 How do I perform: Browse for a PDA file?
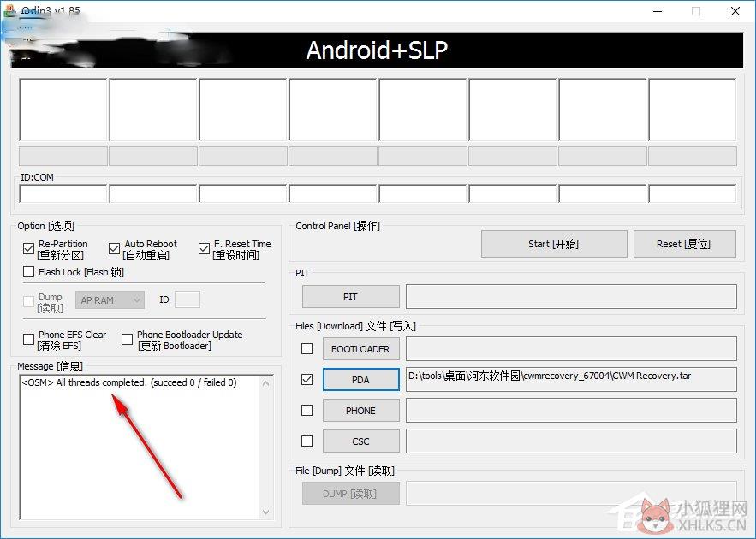(x=361, y=380)
